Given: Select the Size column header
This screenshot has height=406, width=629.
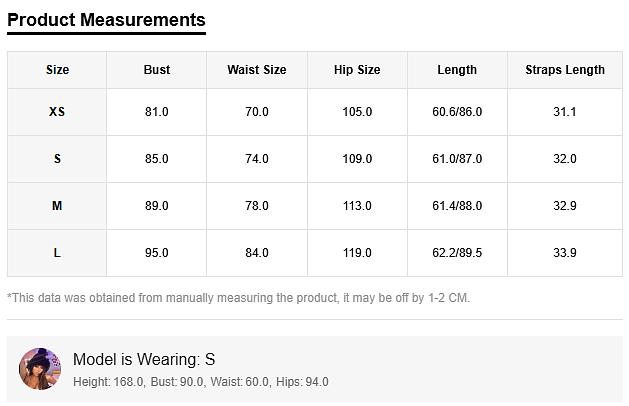Looking at the screenshot, I should [x=57, y=70].
